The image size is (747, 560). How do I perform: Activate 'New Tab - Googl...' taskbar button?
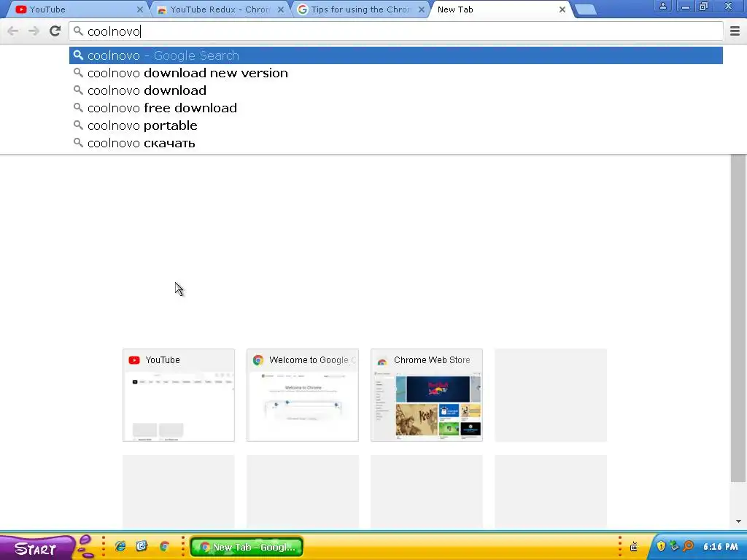point(247,547)
